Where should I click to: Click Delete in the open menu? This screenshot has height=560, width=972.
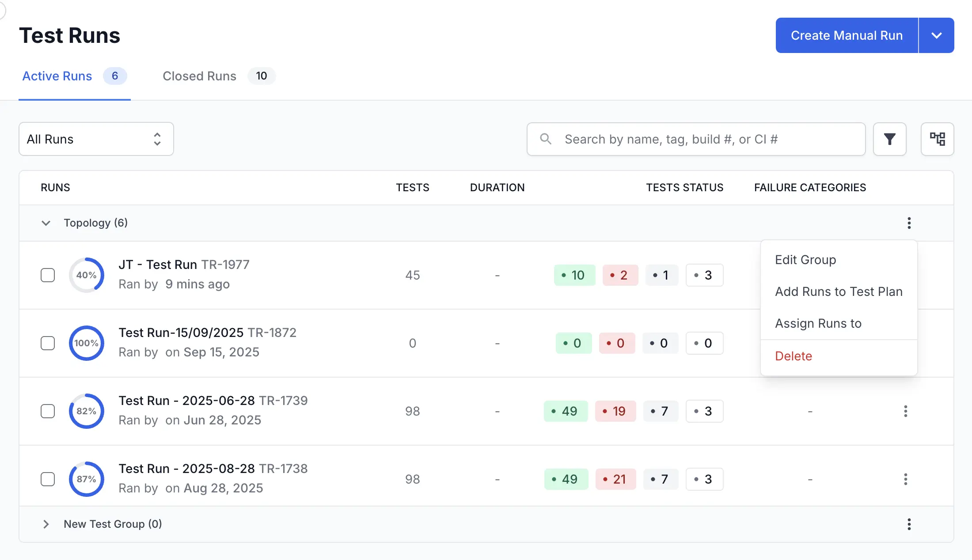pyautogui.click(x=793, y=356)
